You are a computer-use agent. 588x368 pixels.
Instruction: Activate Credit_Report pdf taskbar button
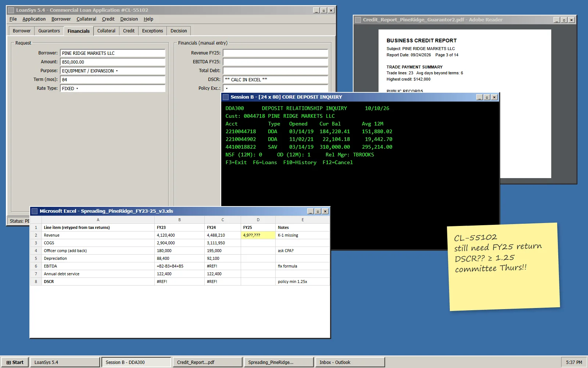[208, 362]
